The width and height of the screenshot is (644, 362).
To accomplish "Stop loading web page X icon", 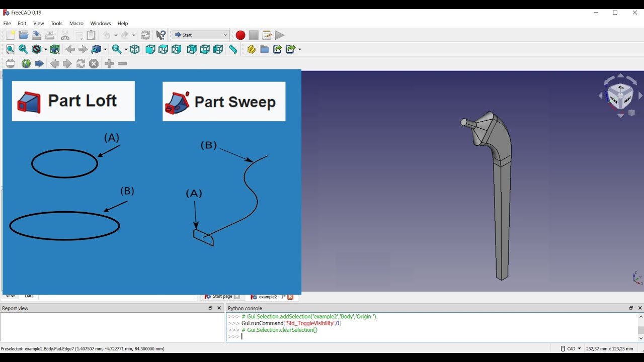I will click(94, 64).
